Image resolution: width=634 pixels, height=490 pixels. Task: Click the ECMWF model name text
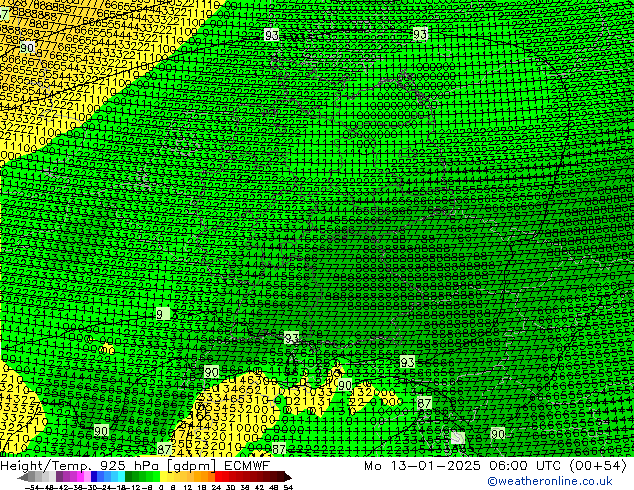tap(247, 466)
